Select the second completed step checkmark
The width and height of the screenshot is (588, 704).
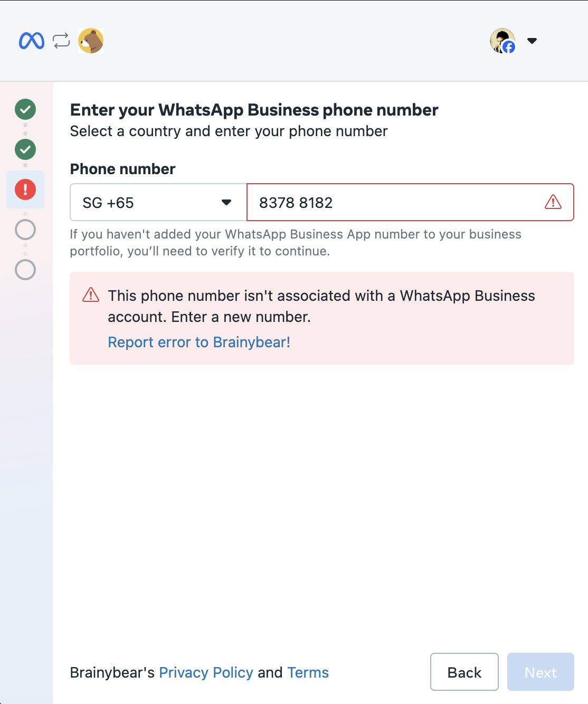25,149
